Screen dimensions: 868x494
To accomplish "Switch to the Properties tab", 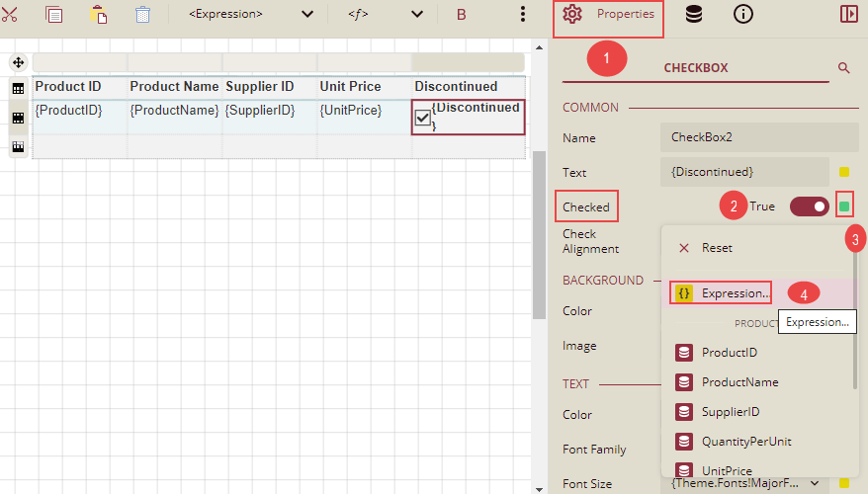I will pos(608,14).
